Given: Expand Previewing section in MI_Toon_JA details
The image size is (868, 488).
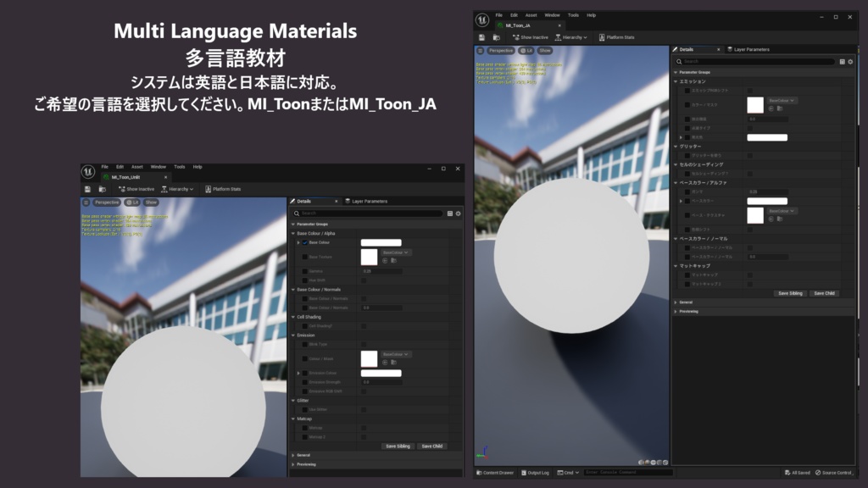Looking at the screenshot, I should [x=676, y=312].
